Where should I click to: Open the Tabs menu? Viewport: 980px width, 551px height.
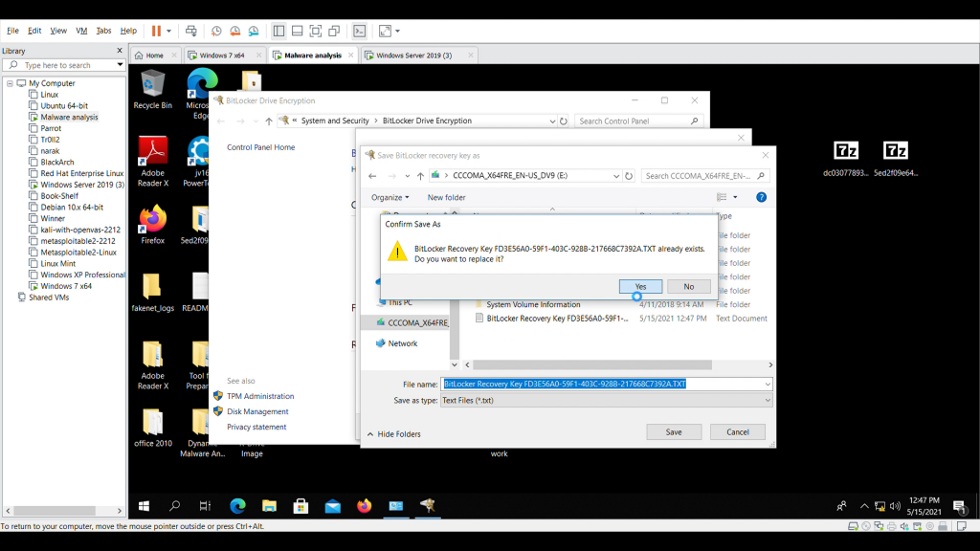click(103, 31)
